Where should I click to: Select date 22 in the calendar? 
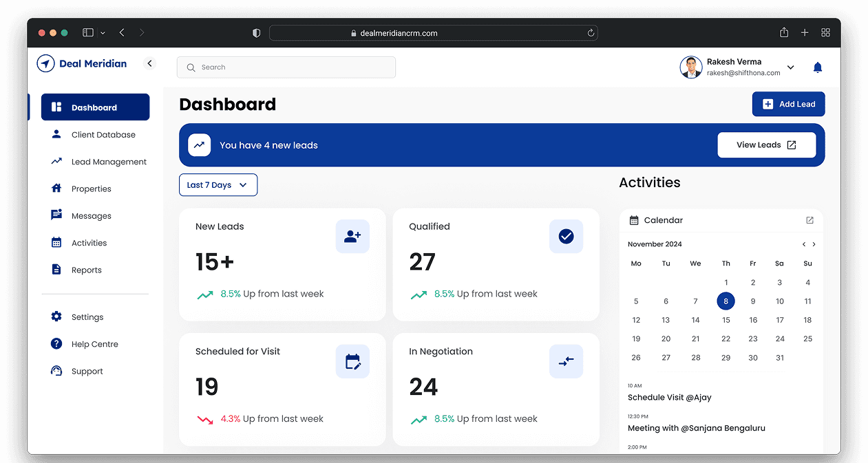726,338
